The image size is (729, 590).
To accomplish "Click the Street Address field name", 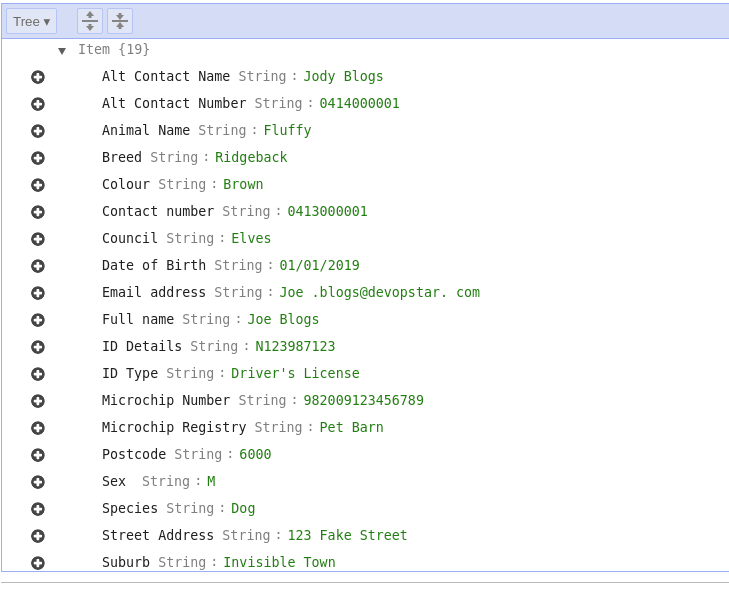I will (158, 536).
